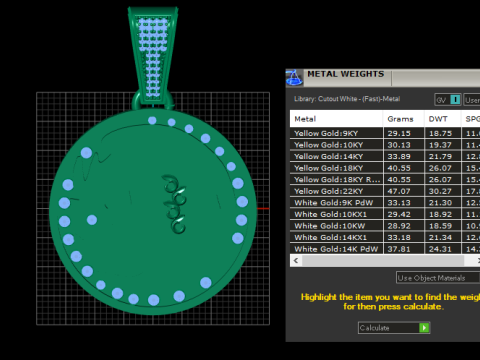Screen dimensions: 480x360
Task: Select the Yellow Gold:18KY R... row
Action: pyautogui.click(x=385, y=179)
